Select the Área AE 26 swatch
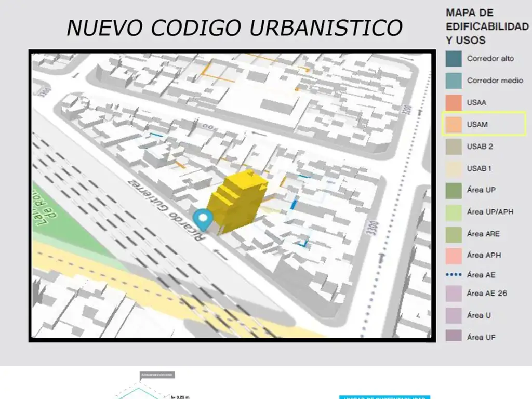The image size is (532, 399). (454, 294)
